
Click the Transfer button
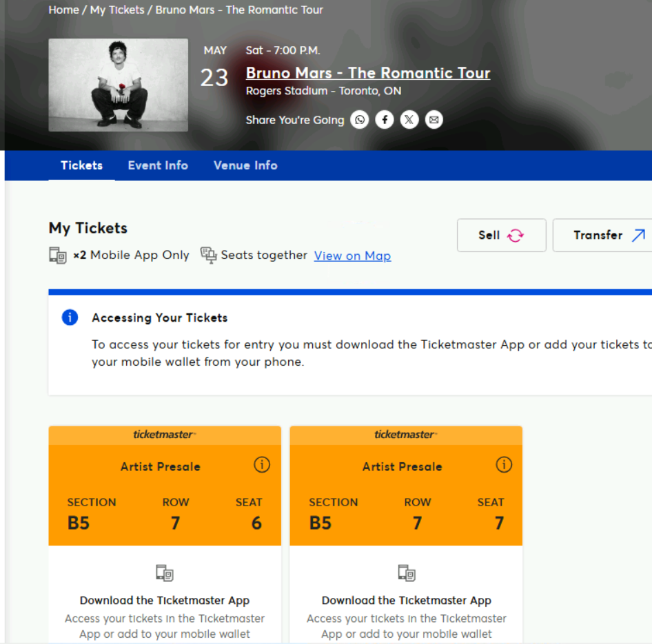coord(602,235)
